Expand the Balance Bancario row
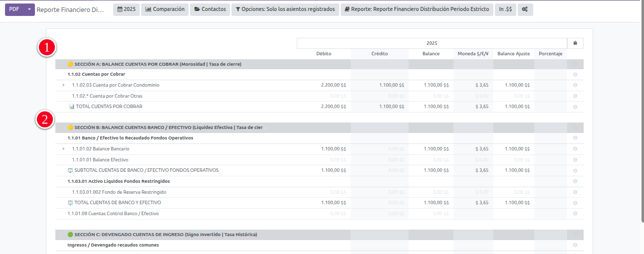Viewport: 644px width, 254px height. [x=63, y=149]
